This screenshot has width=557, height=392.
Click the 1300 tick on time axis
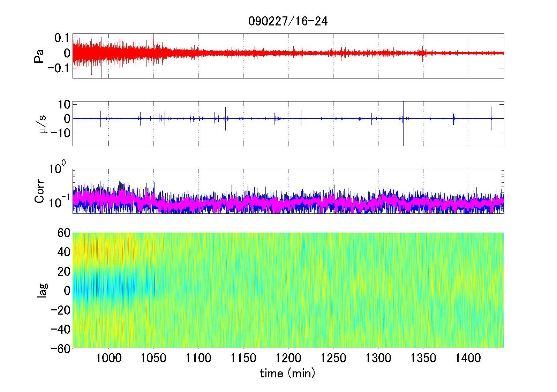point(378,358)
